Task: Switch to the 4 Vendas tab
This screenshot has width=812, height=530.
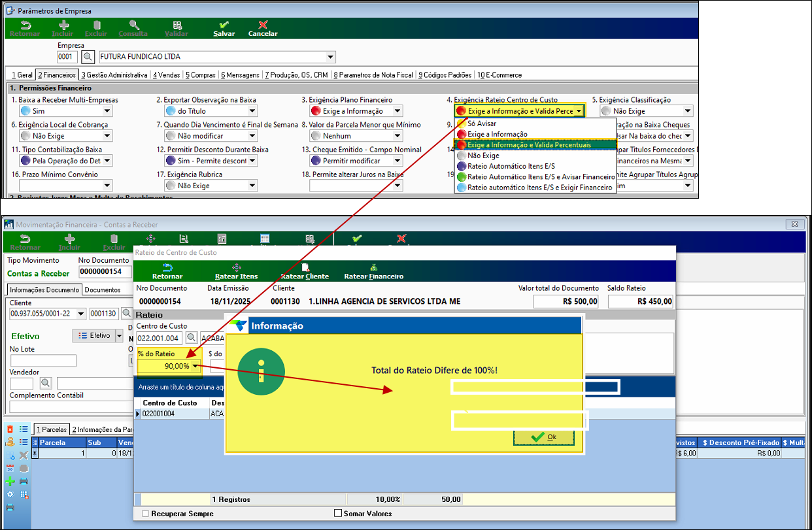Action: click(166, 75)
